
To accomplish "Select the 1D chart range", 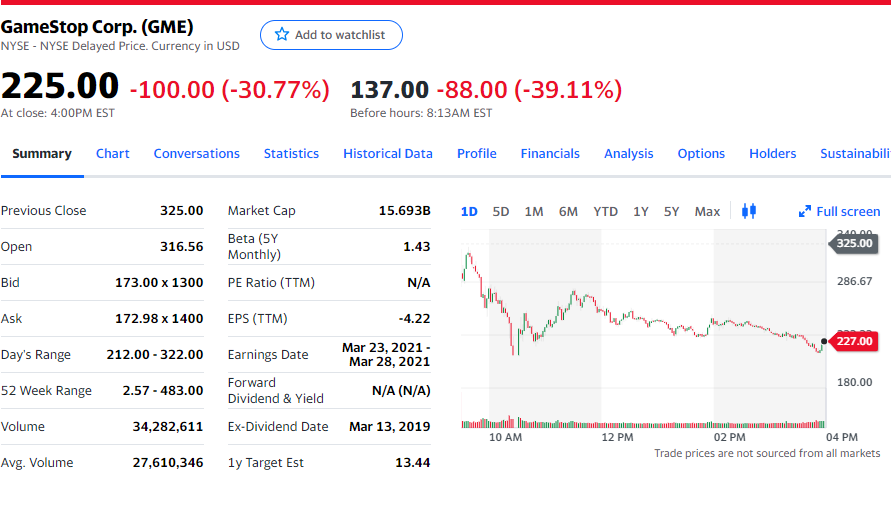I will (x=468, y=211).
